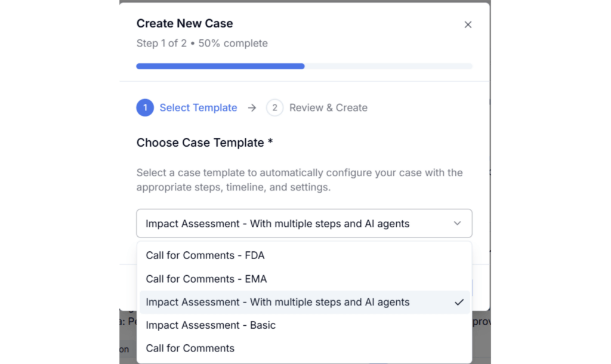Choose Impact Assessment - Basic template

click(x=304, y=325)
